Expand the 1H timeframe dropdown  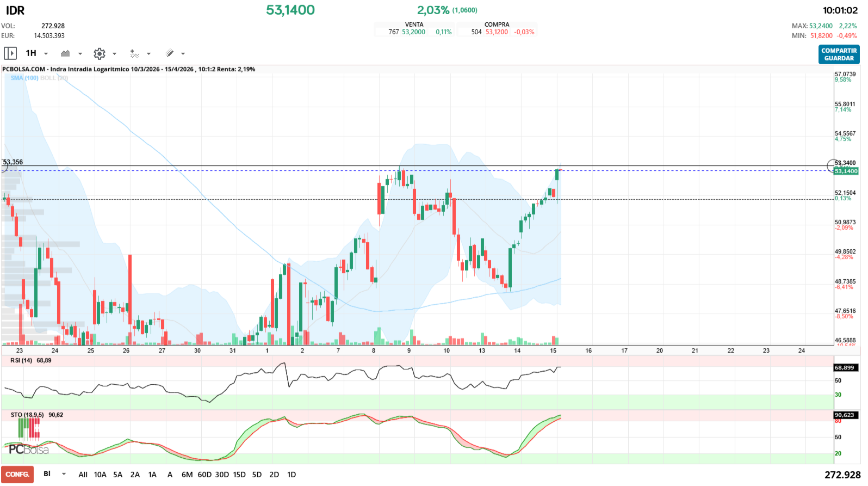point(46,54)
